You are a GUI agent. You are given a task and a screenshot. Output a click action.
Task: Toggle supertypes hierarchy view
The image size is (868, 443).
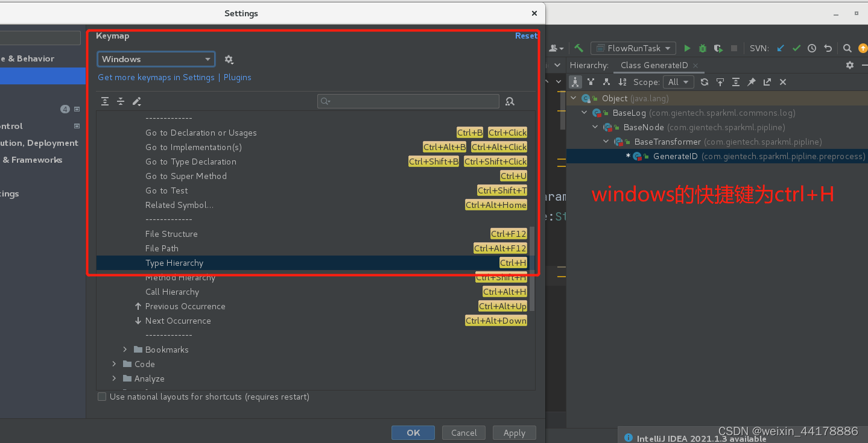[591, 82]
